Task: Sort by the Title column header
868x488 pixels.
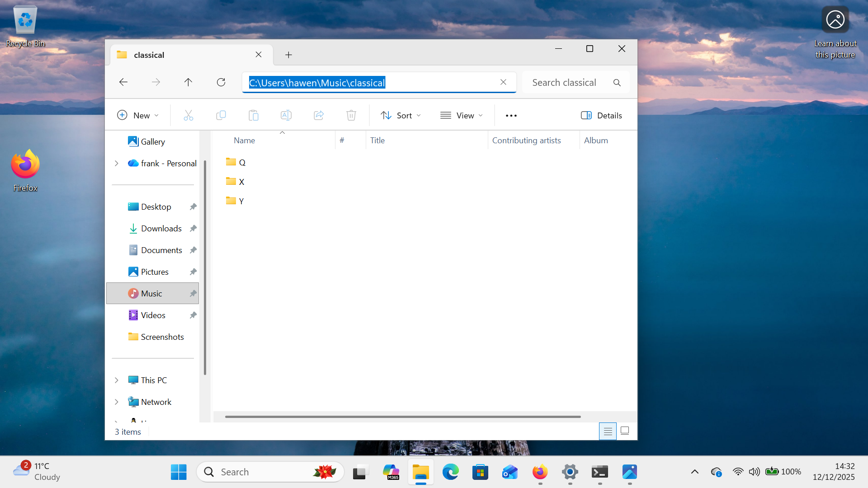Action: coord(377,141)
